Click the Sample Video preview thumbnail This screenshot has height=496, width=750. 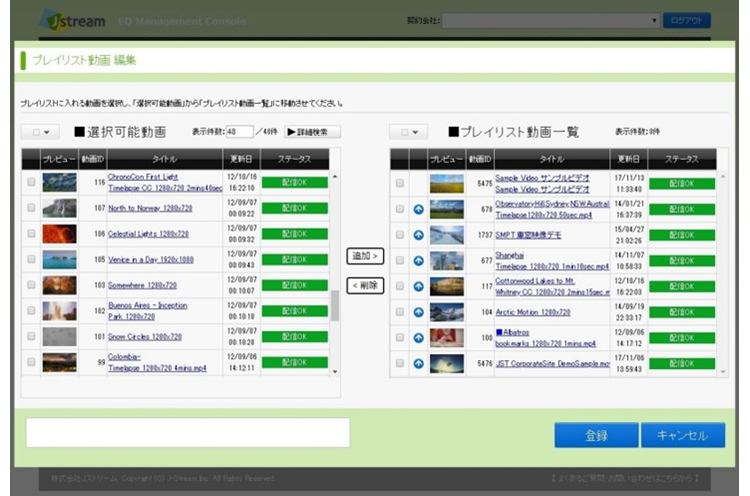(x=447, y=184)
